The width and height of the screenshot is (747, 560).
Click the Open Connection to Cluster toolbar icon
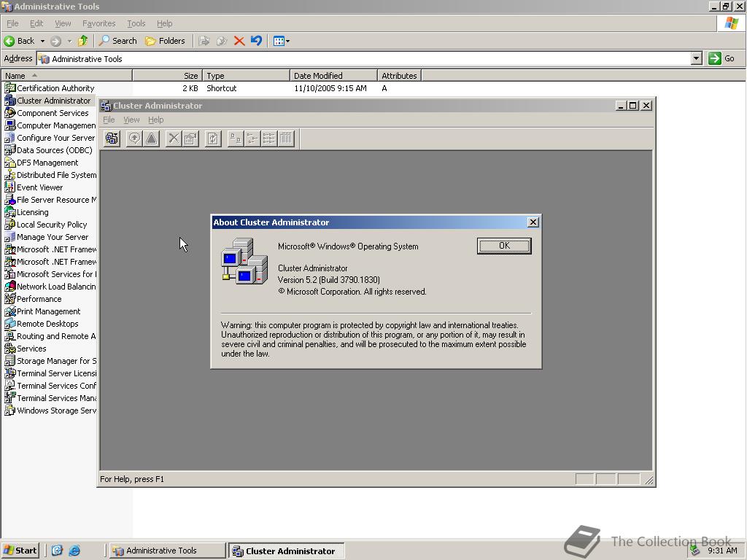pyautogui.click(x=112, y=139)
